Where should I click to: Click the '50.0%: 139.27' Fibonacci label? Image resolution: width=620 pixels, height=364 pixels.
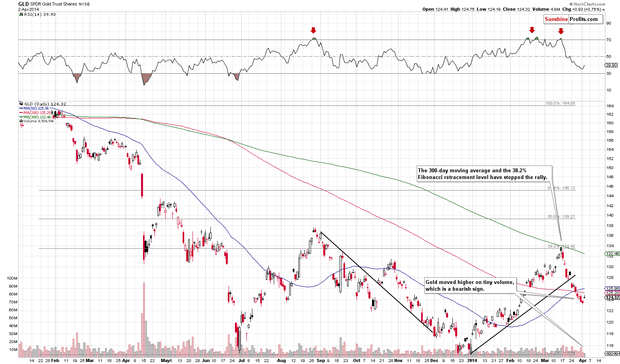(x=561, y=217)
